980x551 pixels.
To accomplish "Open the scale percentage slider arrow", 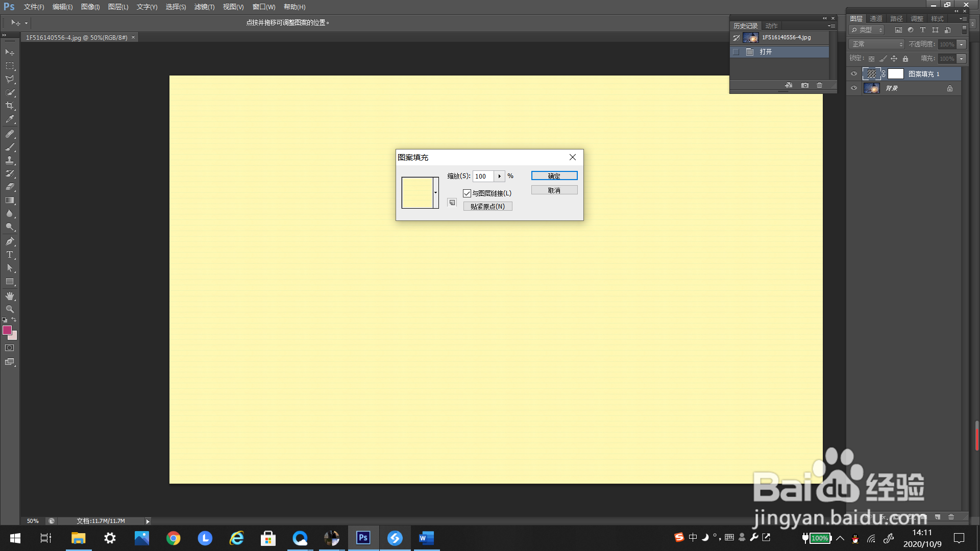I will click(500, 176).
